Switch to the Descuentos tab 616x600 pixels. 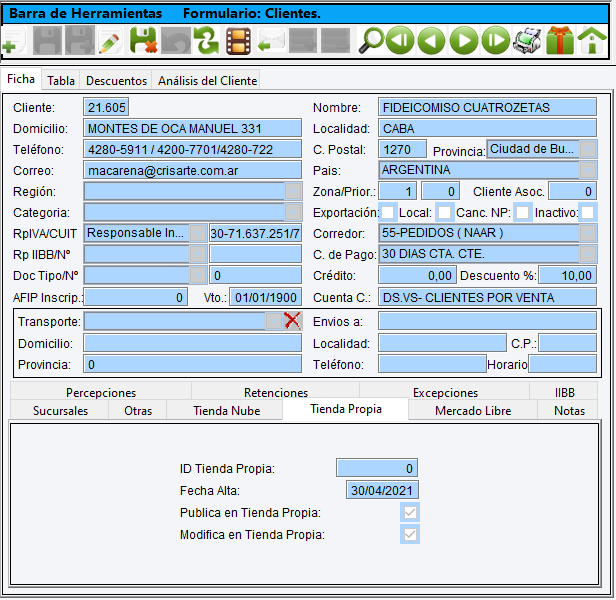[116, 80]
